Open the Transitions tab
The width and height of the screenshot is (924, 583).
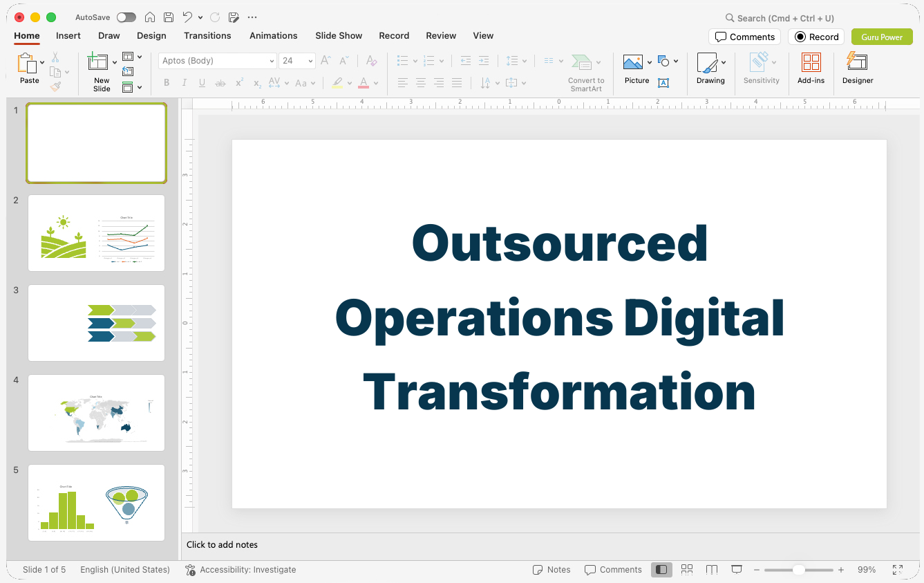[207, 36]
